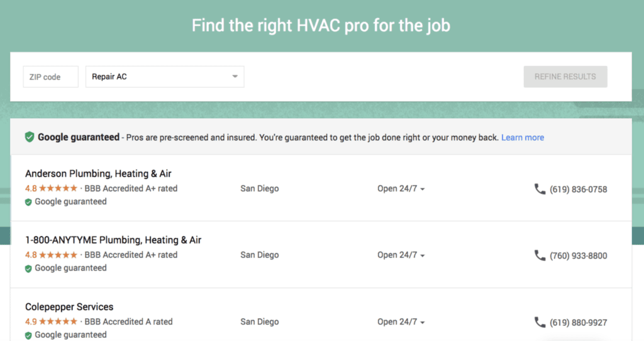Image resolution: width=644 pixels, height=341 pixels.
Task: Click star rating of Colepepper Services
Action: pyautogui.click(x=58, y=321)
